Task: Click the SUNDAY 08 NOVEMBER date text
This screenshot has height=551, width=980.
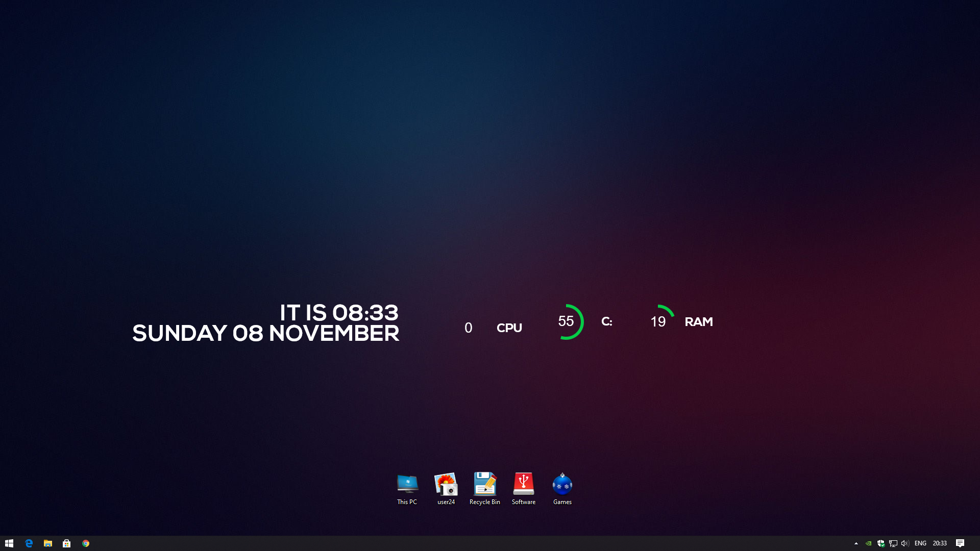Action: pos(265,333)
